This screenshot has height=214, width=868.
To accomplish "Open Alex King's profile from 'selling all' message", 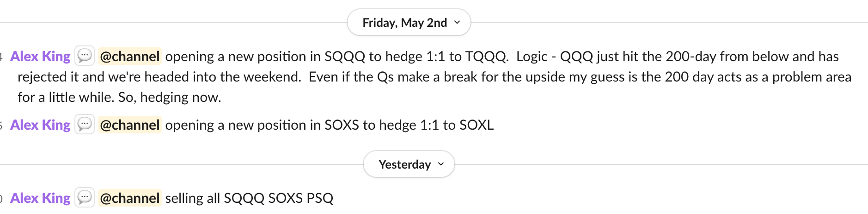I will (40, 198).
